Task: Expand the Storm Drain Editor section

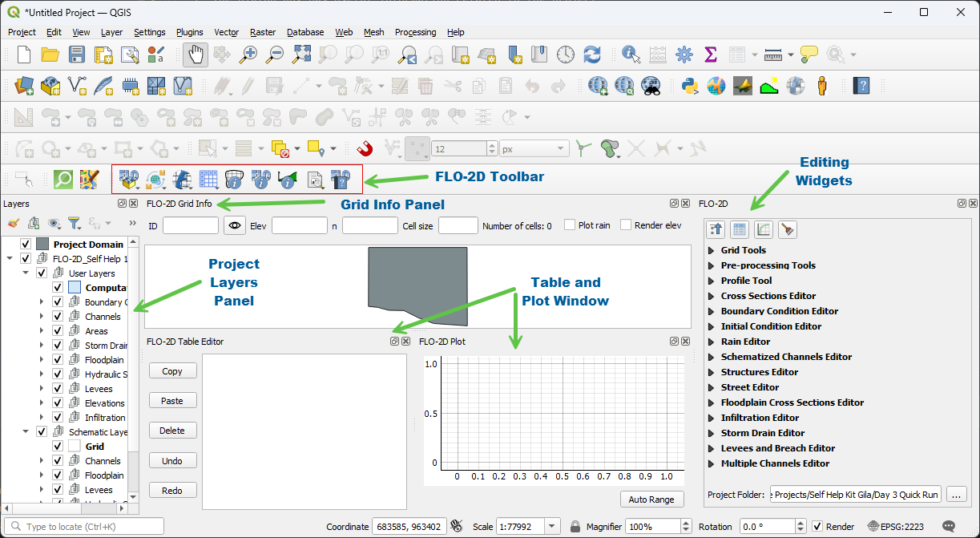Action: [x=711, y=433]
